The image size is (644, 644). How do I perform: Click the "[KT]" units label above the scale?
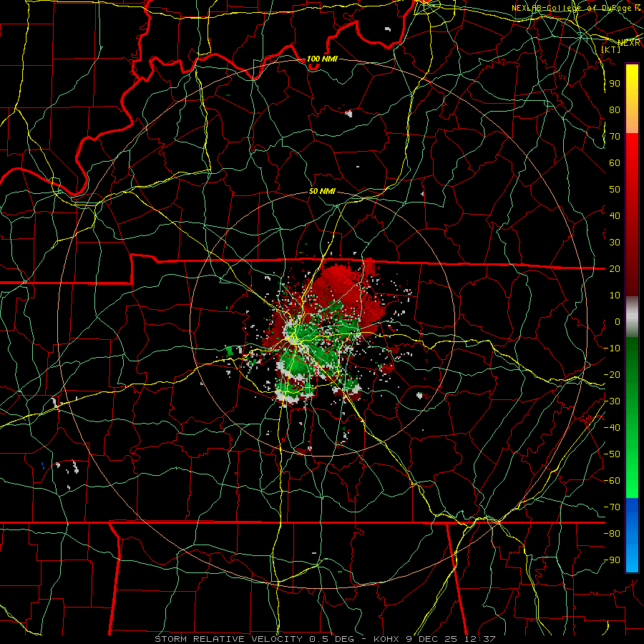(611, 49)
